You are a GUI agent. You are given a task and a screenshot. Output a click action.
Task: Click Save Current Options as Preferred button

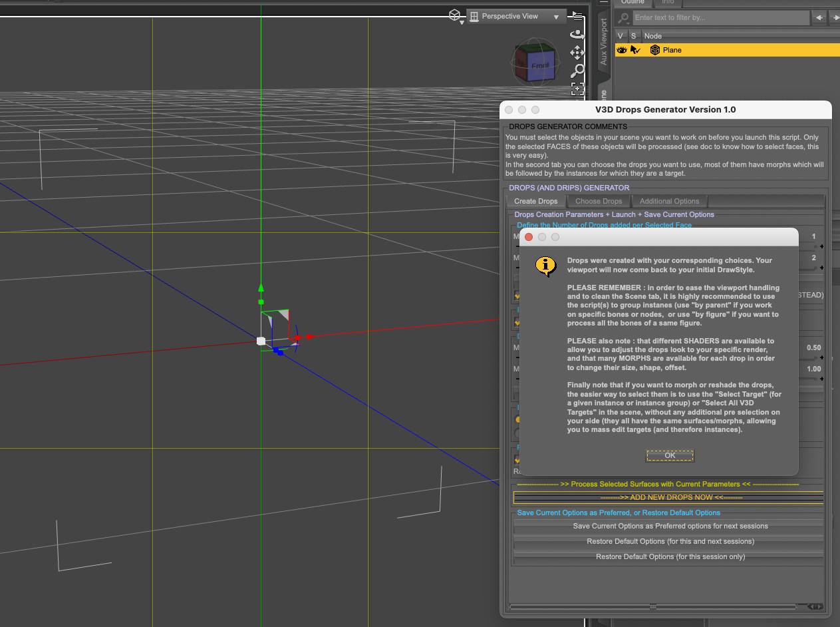(670, 526)
